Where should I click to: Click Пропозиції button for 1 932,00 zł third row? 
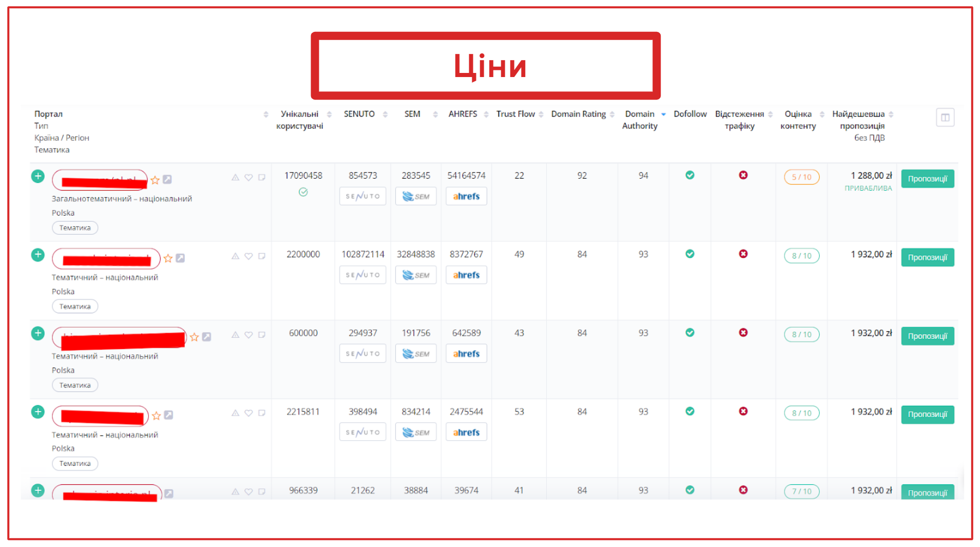coord(927,336)
